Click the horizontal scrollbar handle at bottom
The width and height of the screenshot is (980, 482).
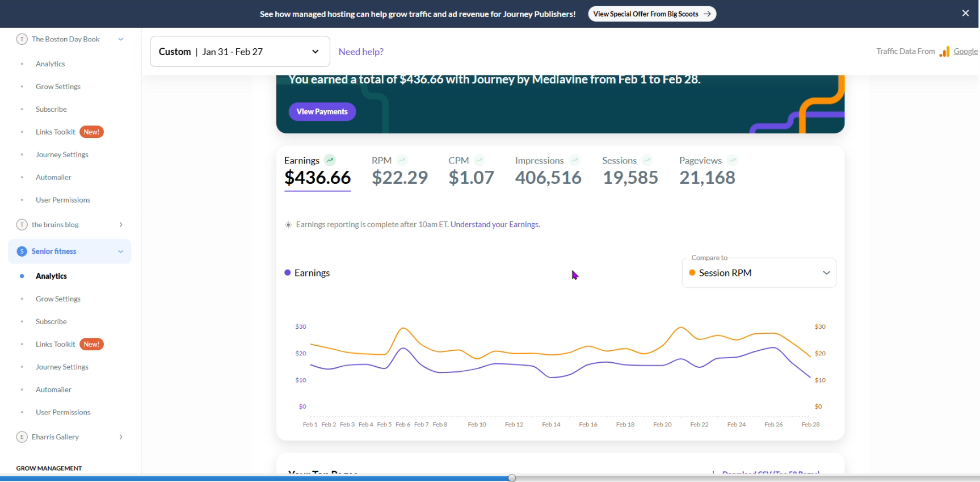[x=512, y=478]
